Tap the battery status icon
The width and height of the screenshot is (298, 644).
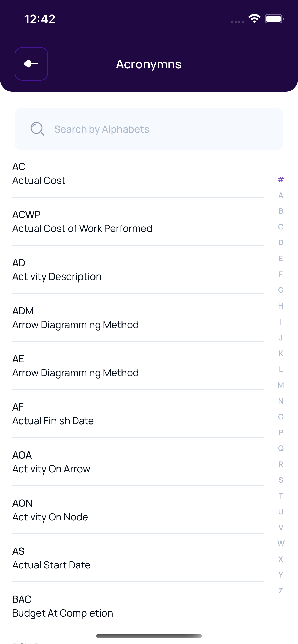coord(274,19)
